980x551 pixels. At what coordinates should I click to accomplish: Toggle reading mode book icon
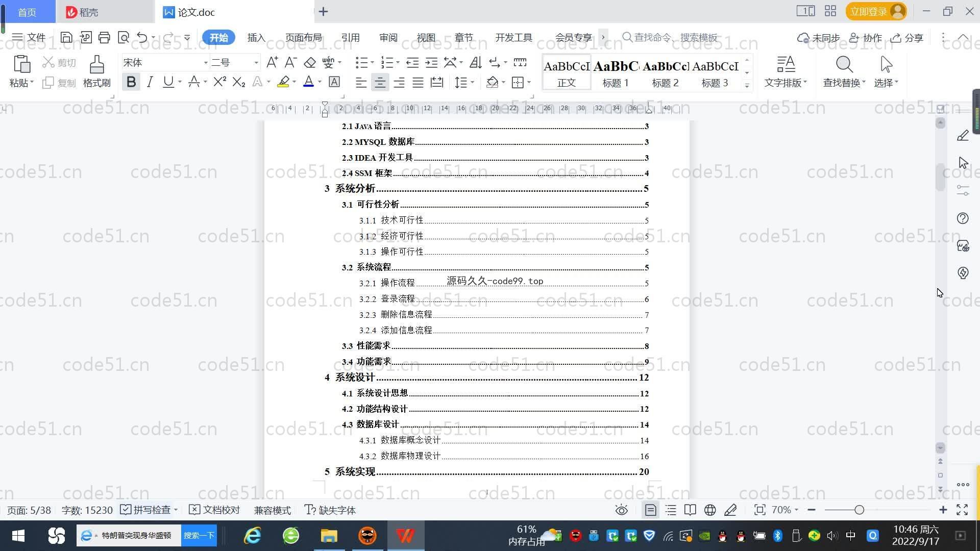[690, 510]
